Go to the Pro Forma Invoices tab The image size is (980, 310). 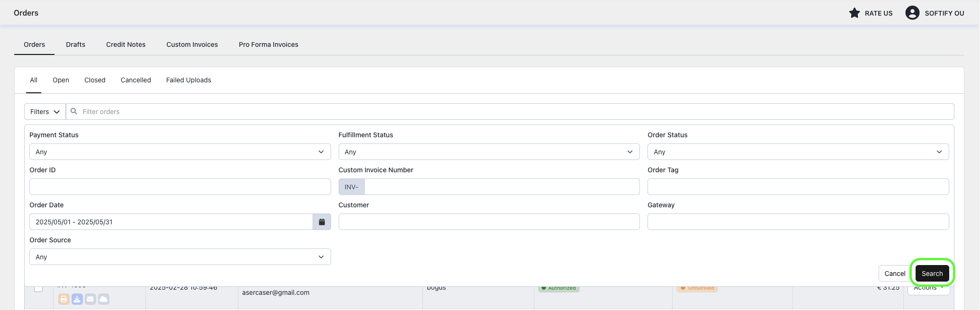[268, 44]
